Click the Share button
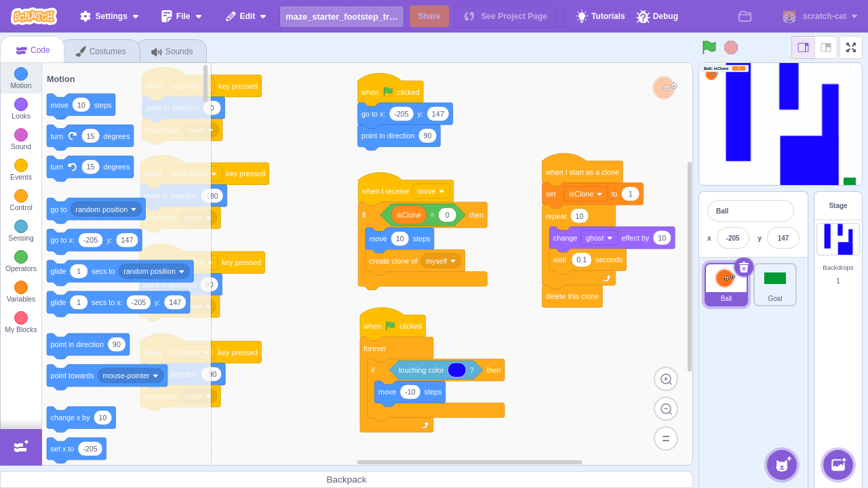 (x=429, y=16)
